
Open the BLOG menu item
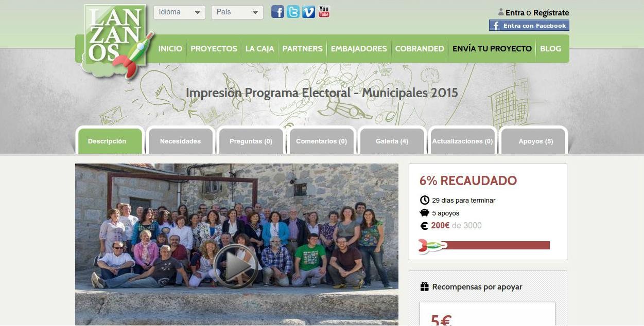550,49
